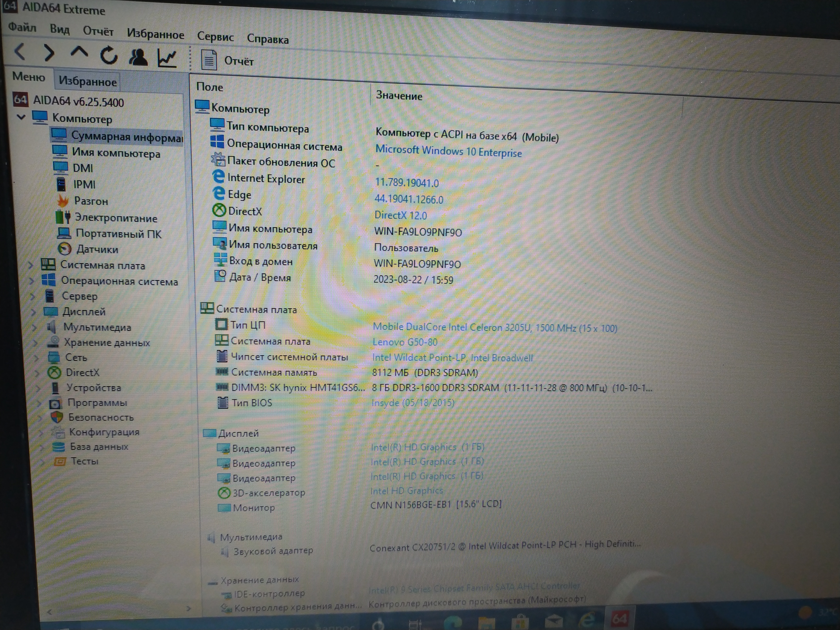Image resolution: width=840 pixels, height=630 pixels.
Task: Click the Значение column header
Action: (399, 95)
